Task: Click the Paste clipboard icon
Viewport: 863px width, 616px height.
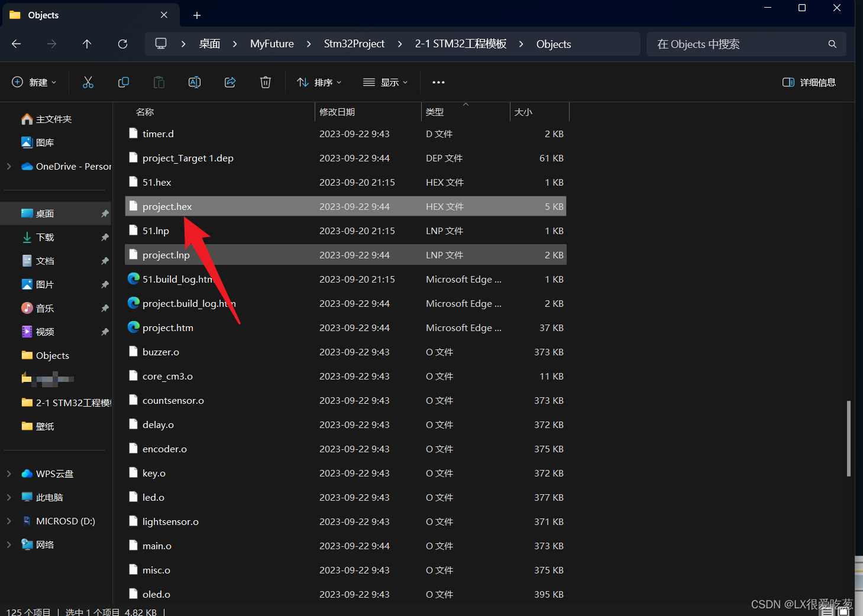Action: 159,82
